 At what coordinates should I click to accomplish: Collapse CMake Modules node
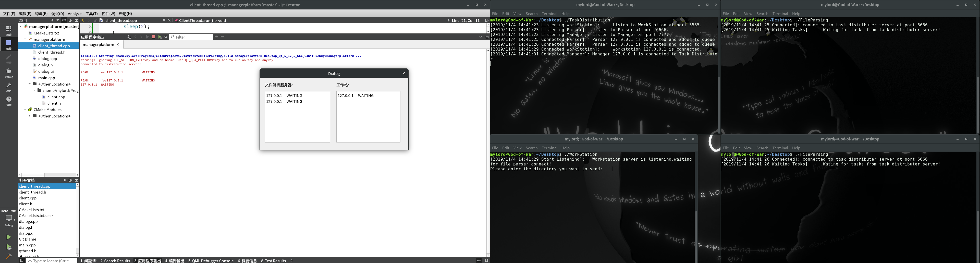point(25,109)
